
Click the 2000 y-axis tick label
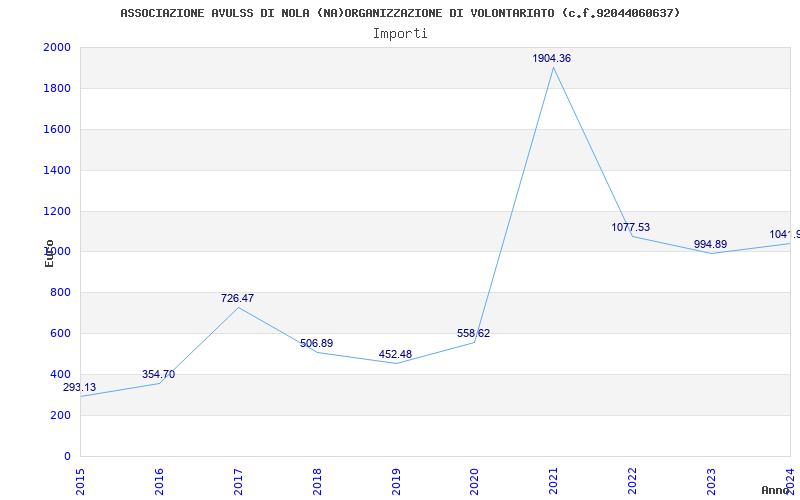pos(57,47)
